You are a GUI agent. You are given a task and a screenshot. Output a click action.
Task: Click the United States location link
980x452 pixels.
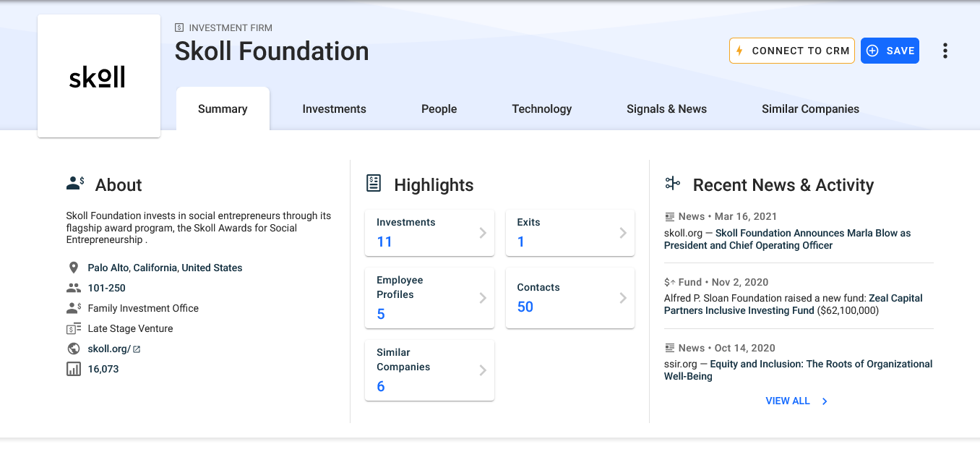[212, 268]
